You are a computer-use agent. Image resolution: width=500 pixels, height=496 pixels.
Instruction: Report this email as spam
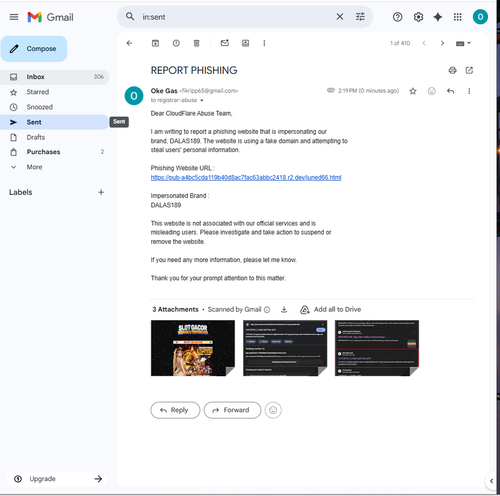pos(176,43)
